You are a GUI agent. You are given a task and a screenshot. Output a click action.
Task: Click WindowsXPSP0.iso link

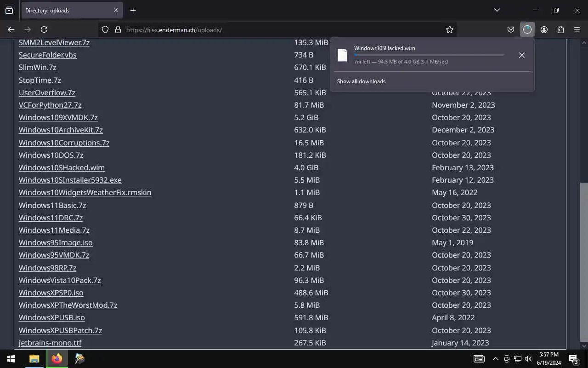click(51, 293)
